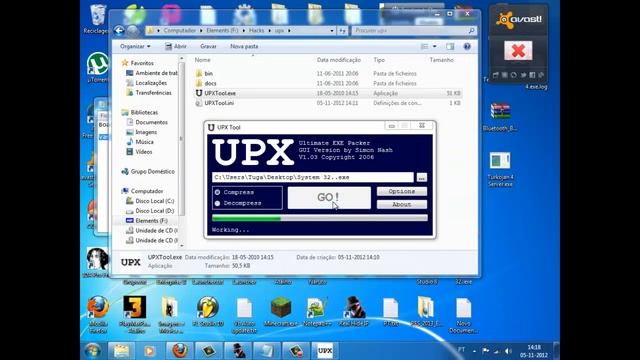Image resolution: width=640 pixels, height=360 pixels.
Task: Toggle the preview pane icon
Action: coord(450,47)
